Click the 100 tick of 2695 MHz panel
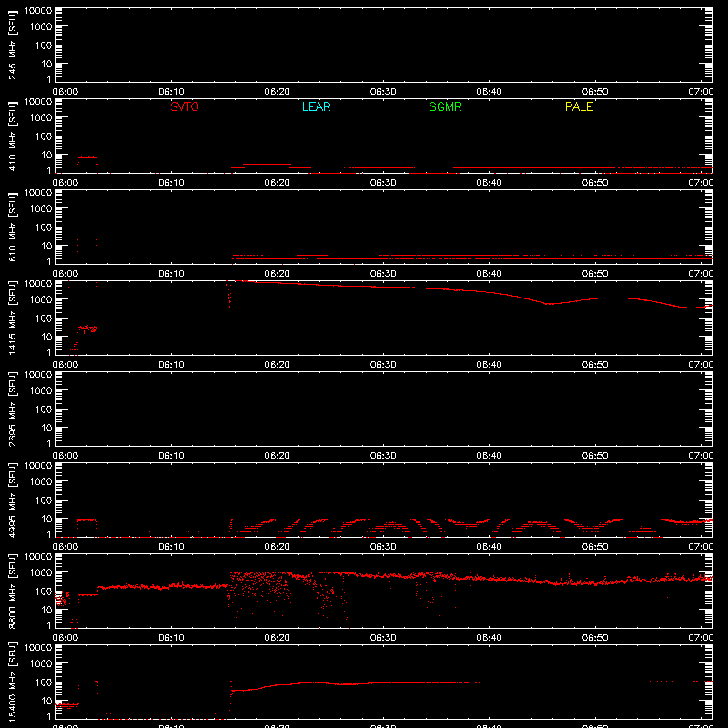 click(45, 409)
